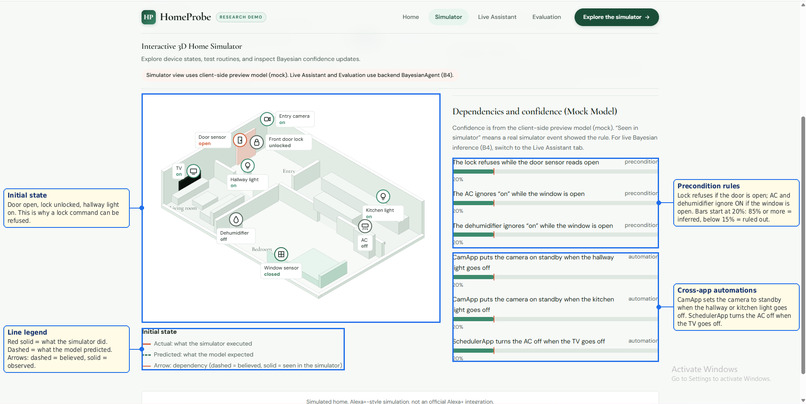Viewport: 806px width, 404px height.
Task: Click the HomeProbe brand name
Action: point(185,17)
